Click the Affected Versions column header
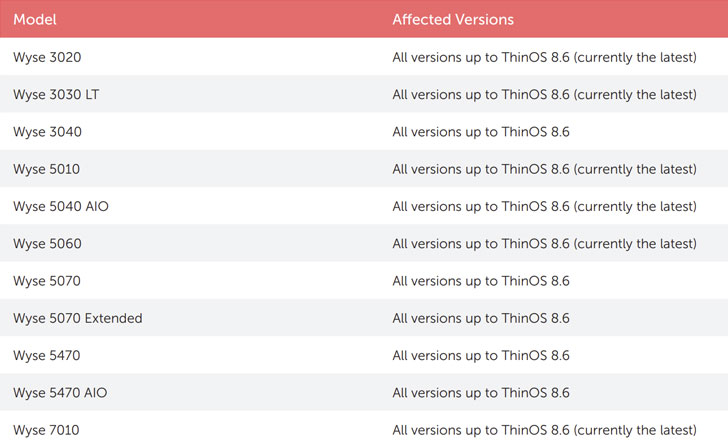 click(453, 19)
